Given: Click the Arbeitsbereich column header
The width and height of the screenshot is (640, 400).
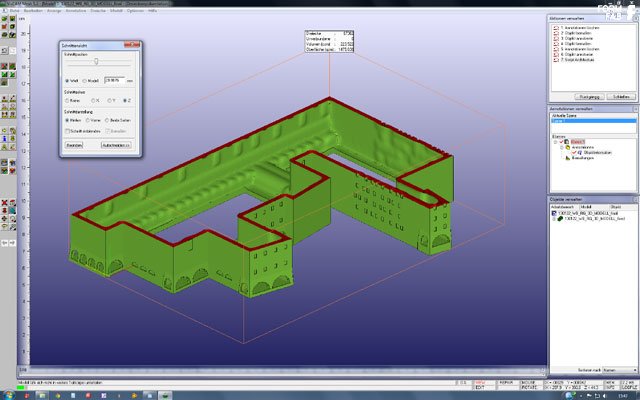Looking at the screenshot, I should click(x=564, y=207).
